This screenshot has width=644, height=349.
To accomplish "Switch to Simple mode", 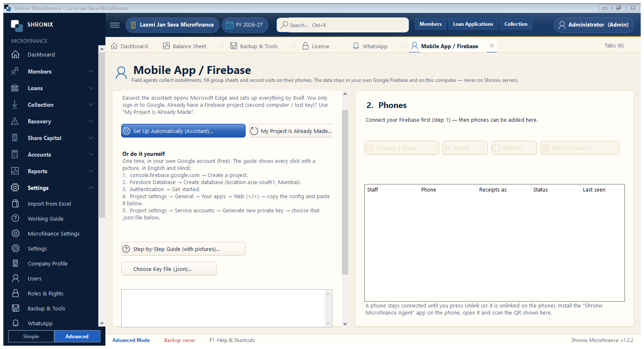I will coord(31,337).
